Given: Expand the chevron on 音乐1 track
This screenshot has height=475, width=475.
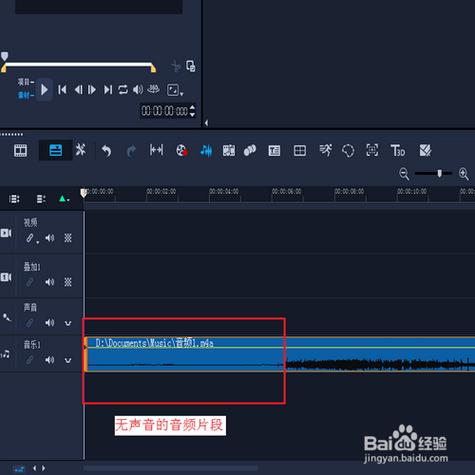Looking at the screenshot, I should (x=68, y=361).
